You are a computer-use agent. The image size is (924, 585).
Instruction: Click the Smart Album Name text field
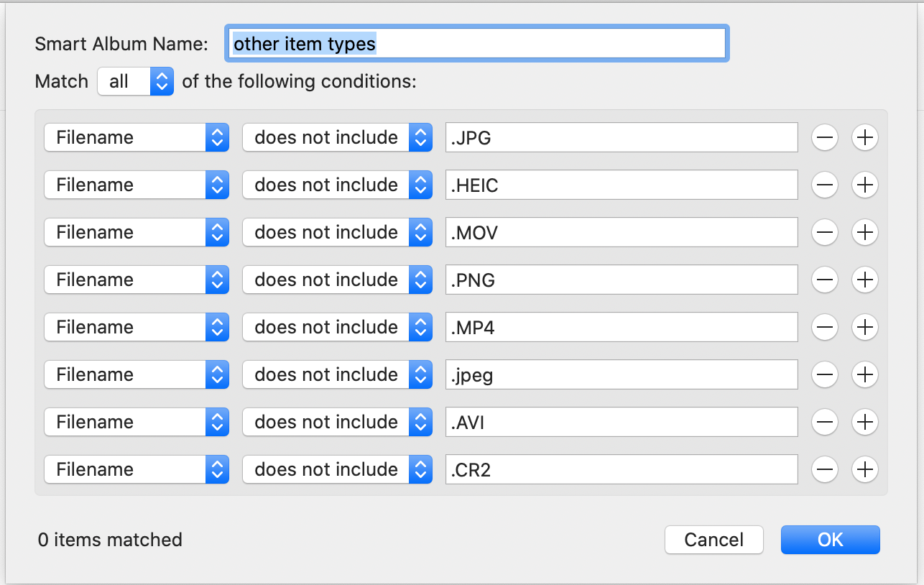click(x=477, y=44)
